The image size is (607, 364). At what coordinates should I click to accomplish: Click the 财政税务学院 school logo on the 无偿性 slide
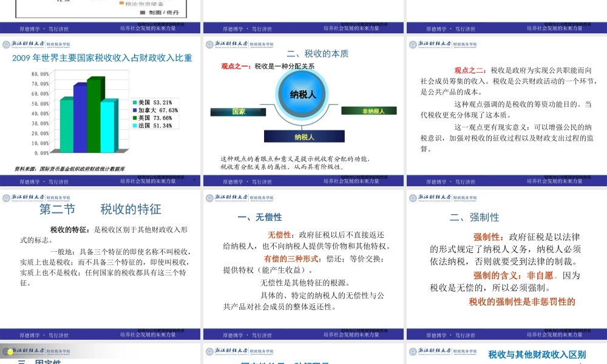click(262, 198)
